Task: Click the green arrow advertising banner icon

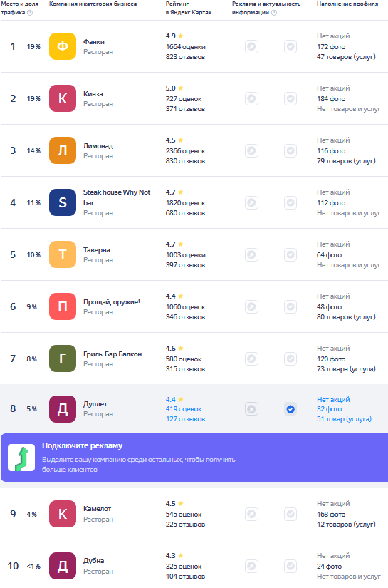Action: pos(21,458)
